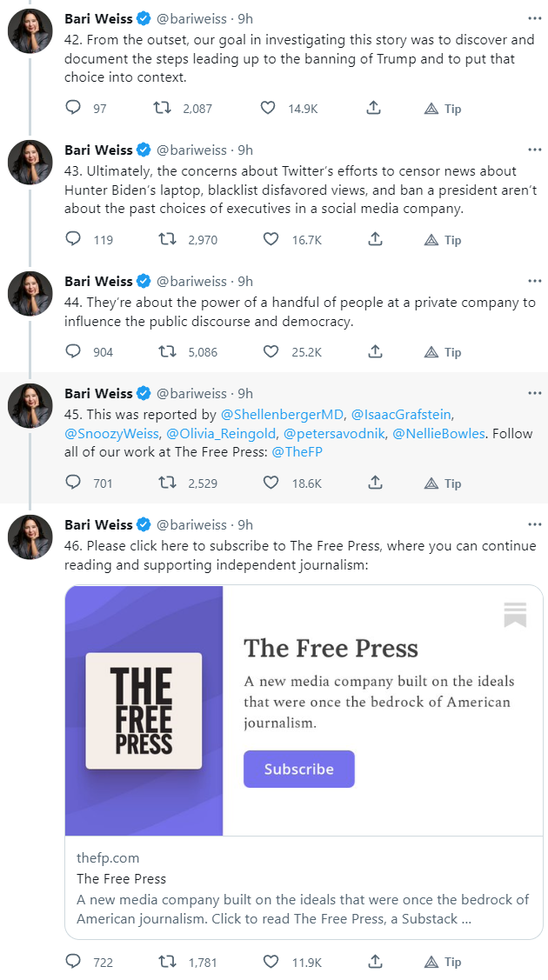Open the @ShellenbergerMD mention link
548x980 pixels.
point(283,414)
